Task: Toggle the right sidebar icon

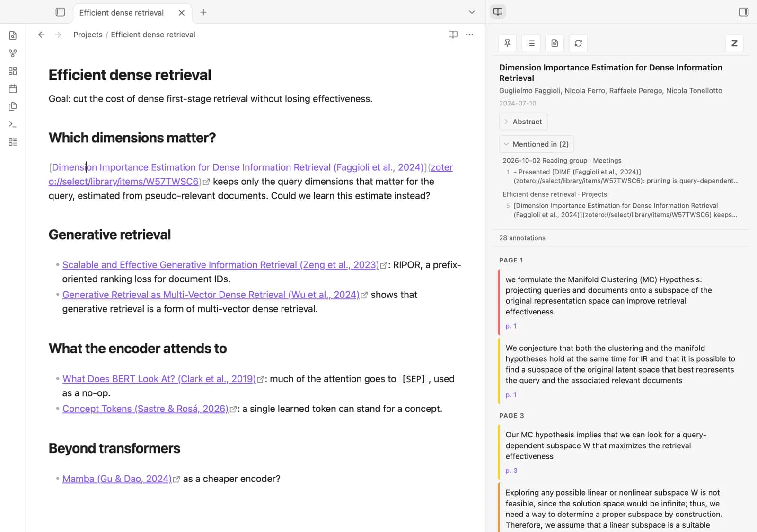Action: pos(744,12)
